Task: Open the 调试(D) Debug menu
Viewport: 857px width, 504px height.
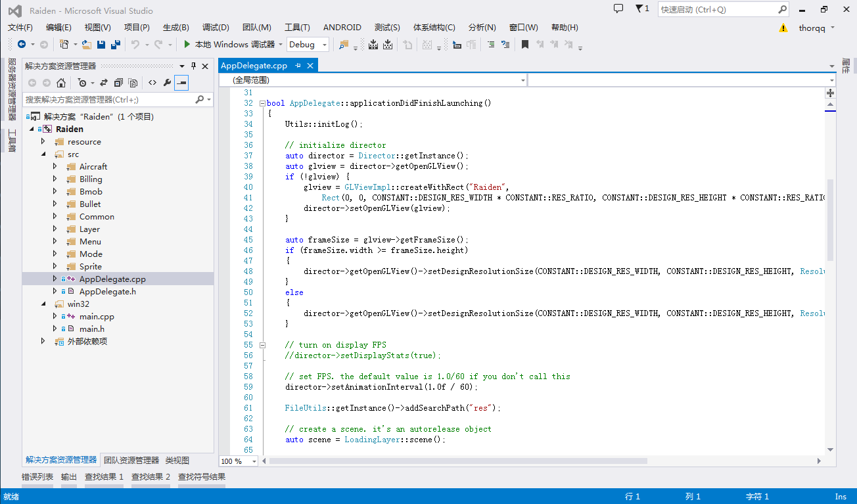Action: coord(216,28)
